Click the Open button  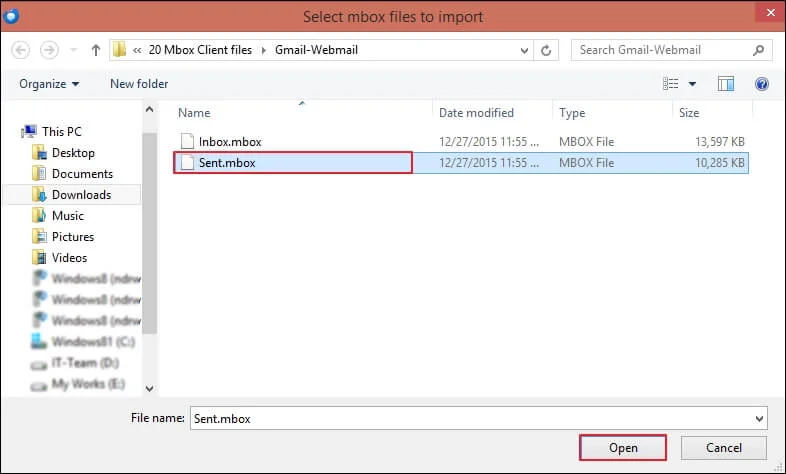click(623, 447)
